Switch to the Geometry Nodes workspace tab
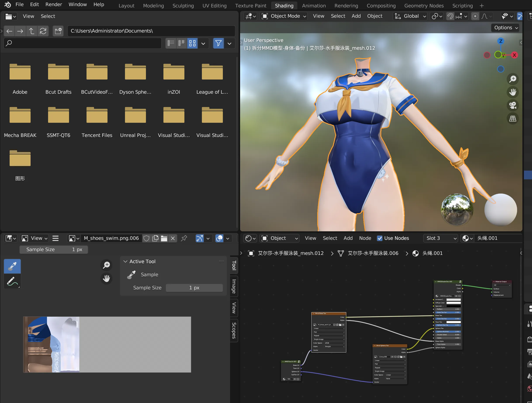The image size is (532, 403). [x=424, y=5]
